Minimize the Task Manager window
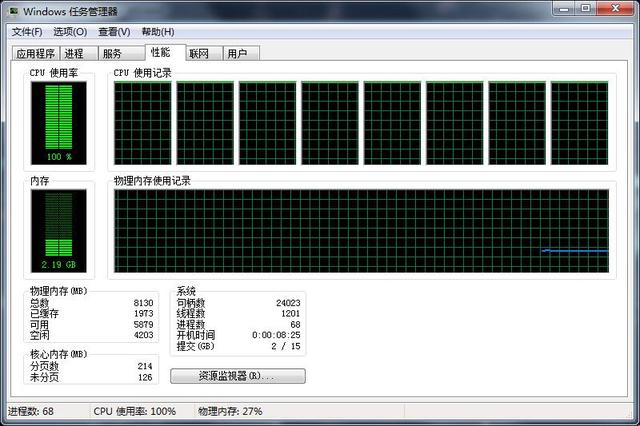The image size is (640, 426). (x=564, y=8)
